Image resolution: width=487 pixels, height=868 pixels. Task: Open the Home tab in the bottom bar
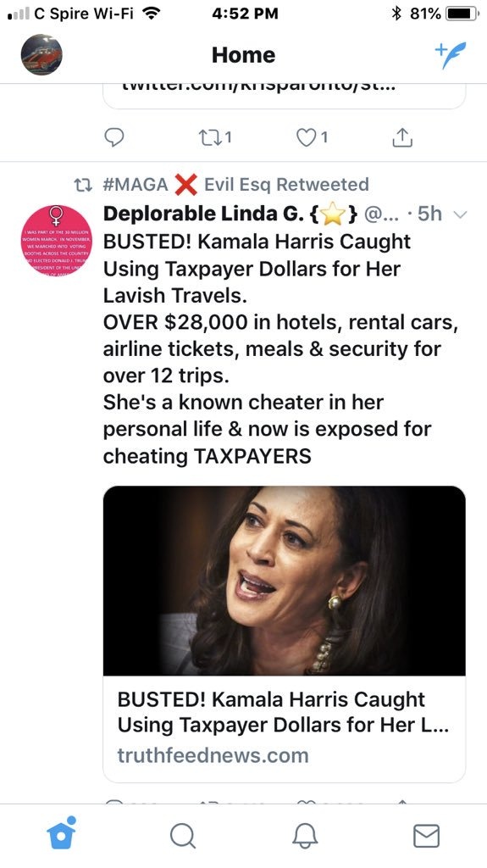61,833
